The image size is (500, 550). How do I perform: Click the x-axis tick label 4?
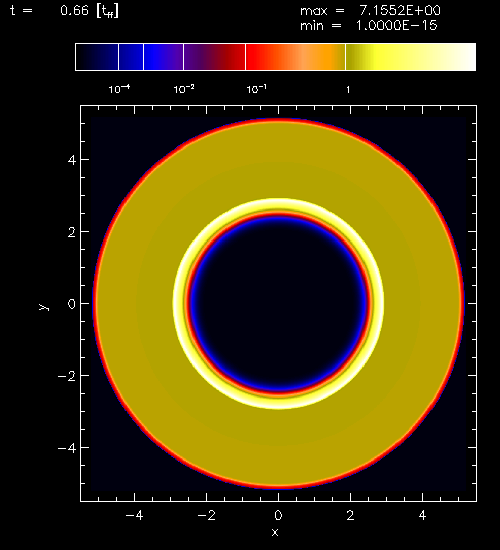coord(422,515)
